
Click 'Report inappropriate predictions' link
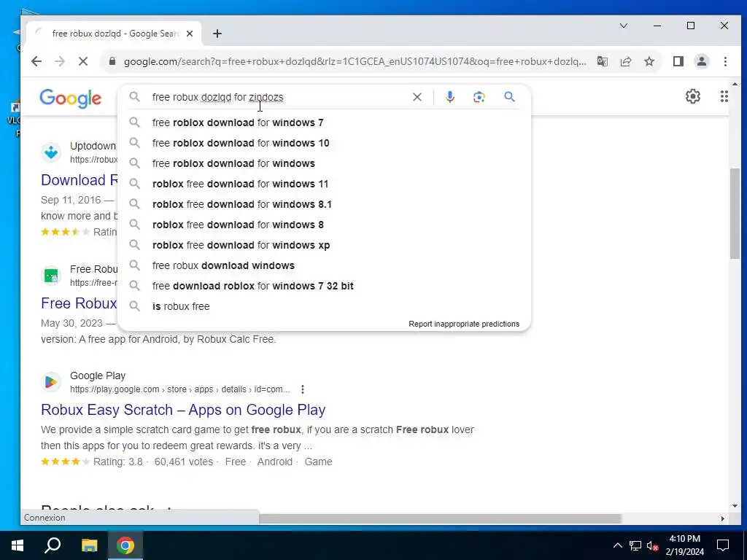pos(464,324)
